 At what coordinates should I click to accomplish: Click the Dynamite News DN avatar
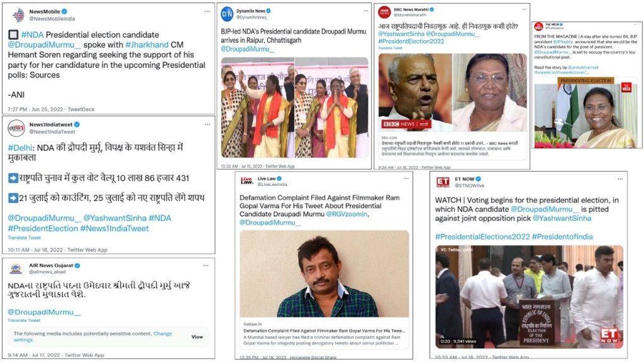coord(226,14)
